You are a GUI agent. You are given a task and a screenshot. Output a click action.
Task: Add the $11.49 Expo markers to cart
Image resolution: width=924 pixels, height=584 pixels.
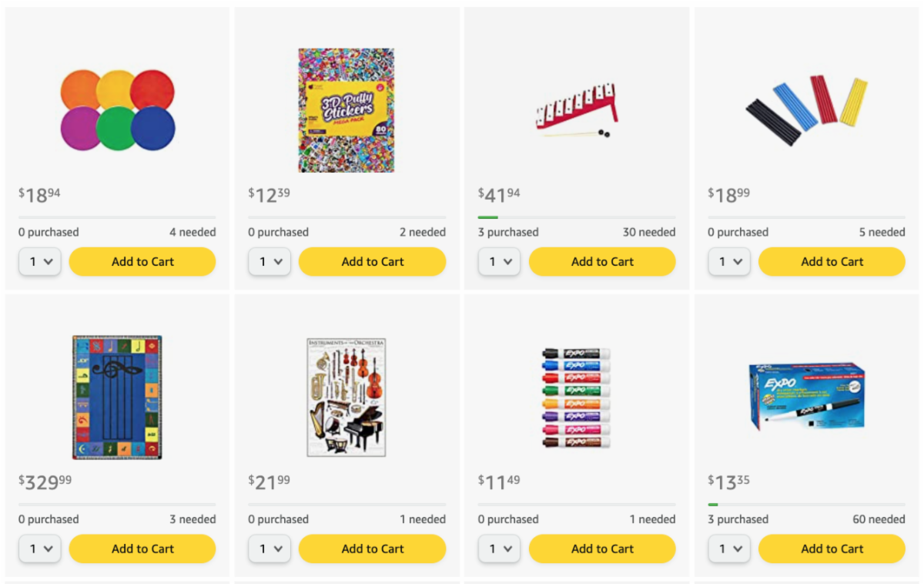pyautogui.click(x=602, y=549)
